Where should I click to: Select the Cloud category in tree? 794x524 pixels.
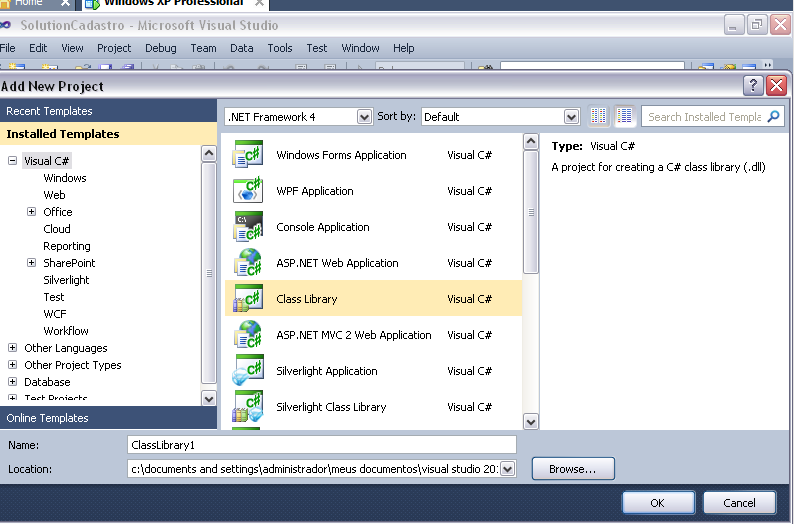[x=57, y=229]
